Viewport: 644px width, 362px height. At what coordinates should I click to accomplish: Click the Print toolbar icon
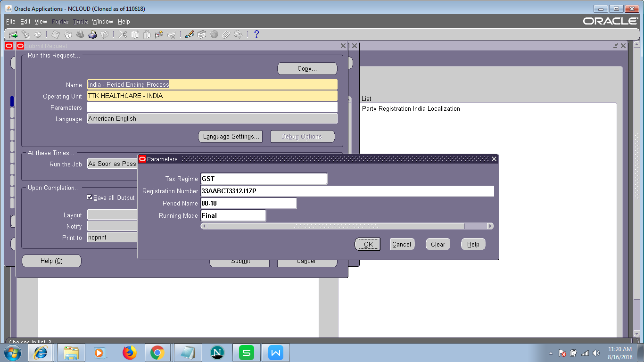(x=92, y=34)
